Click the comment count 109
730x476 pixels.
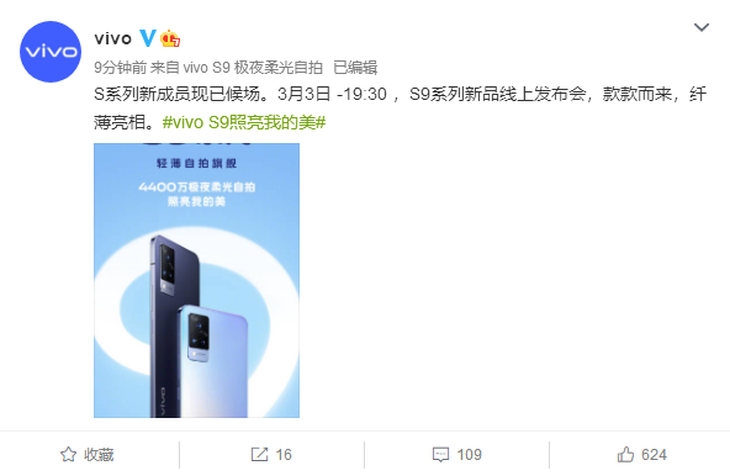(469, 454)
